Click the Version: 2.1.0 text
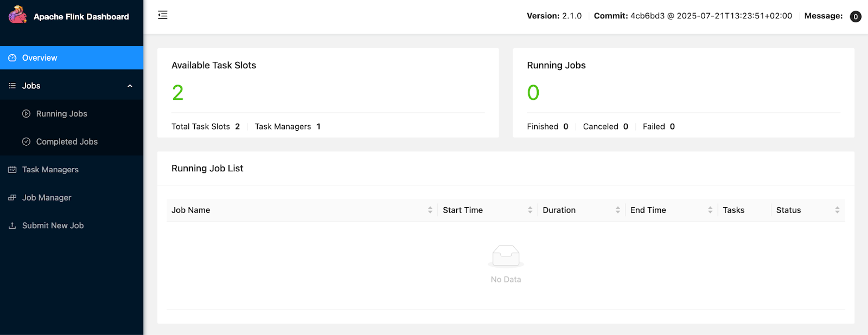Screen dimensions: 868x335 (x=554, y=16)
